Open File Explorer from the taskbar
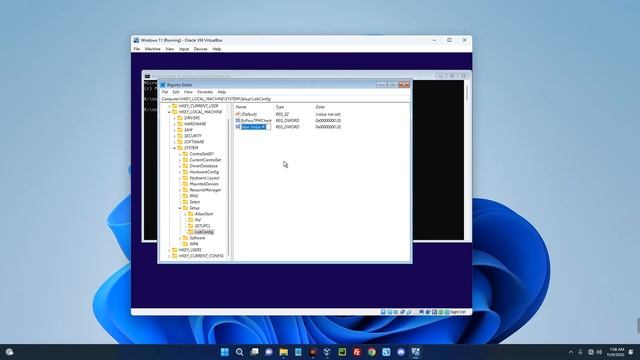The height and width of the screenshot is (360, 640). [284, 352]
